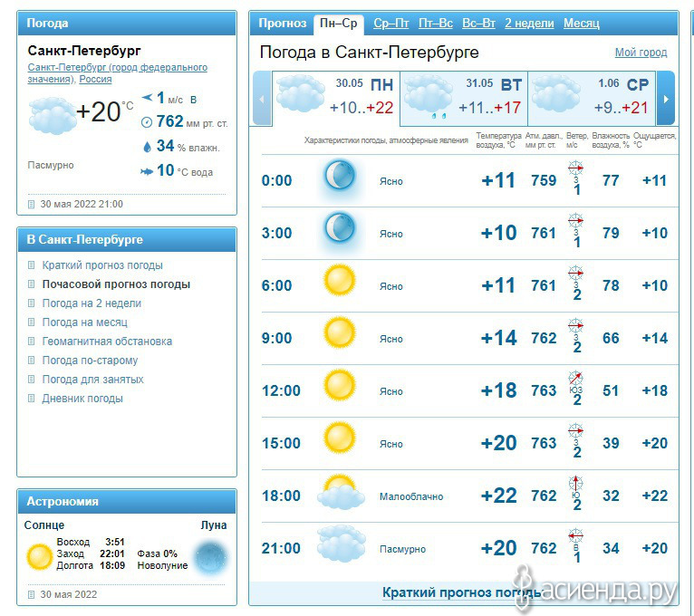
Task: Open the 2 недели forecast tab
Action: [x=529, y=23]
